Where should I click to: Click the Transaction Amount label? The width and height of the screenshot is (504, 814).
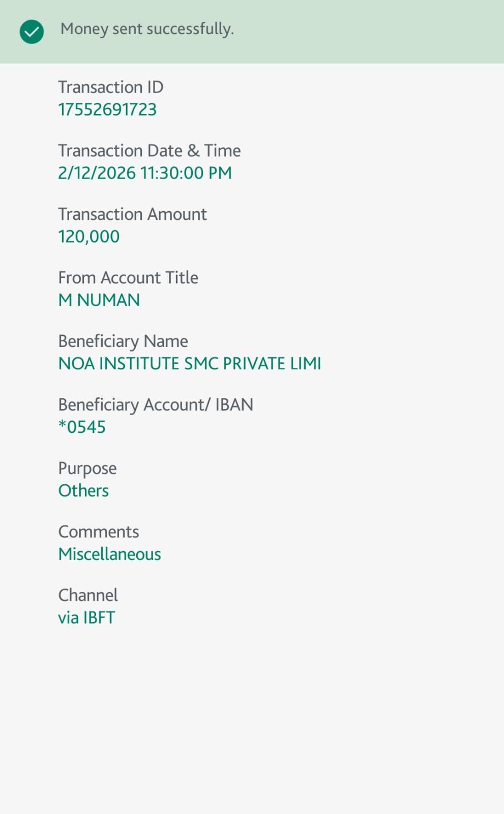[x=132, y=214]
